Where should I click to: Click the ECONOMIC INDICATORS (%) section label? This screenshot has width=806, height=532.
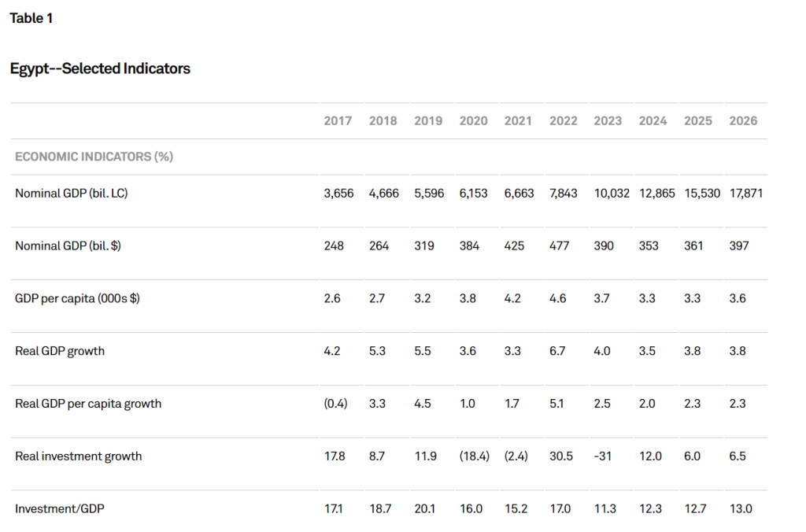[x=94, y=157]
